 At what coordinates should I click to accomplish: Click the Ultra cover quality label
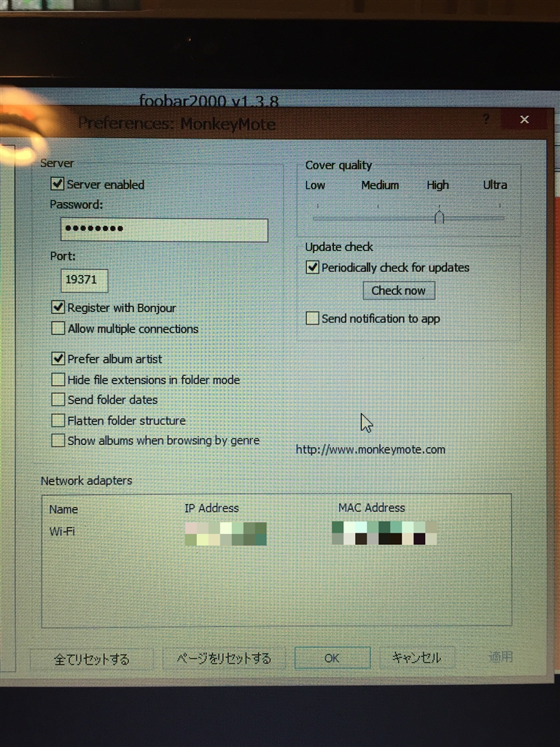[x=495, y=185]
